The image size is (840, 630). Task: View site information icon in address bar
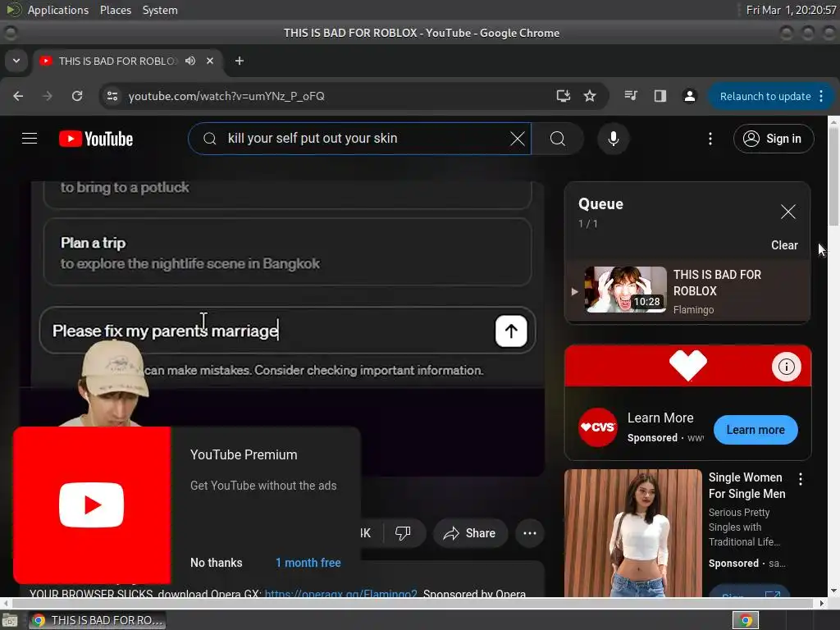[112, 96]
